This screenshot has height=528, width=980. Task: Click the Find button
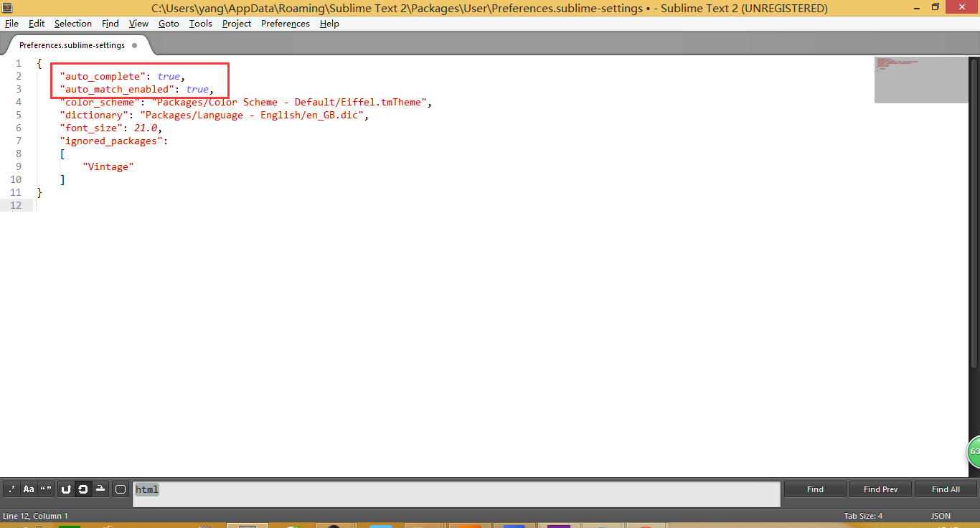pyautogui.click(x=815, y=489)
